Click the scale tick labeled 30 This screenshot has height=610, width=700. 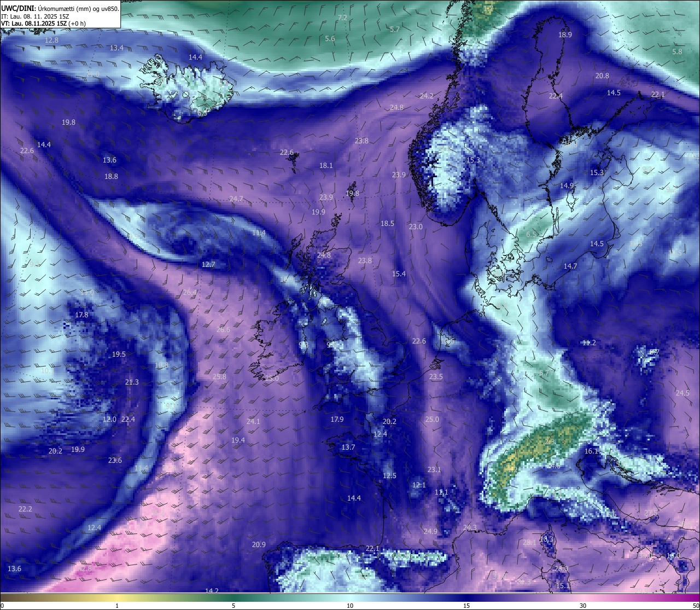pyautogui.click(x=583, y=606)
